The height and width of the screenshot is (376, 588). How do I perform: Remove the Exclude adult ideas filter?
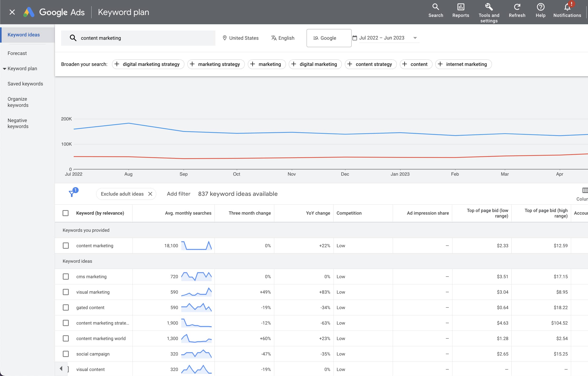[x=150, y=193]
